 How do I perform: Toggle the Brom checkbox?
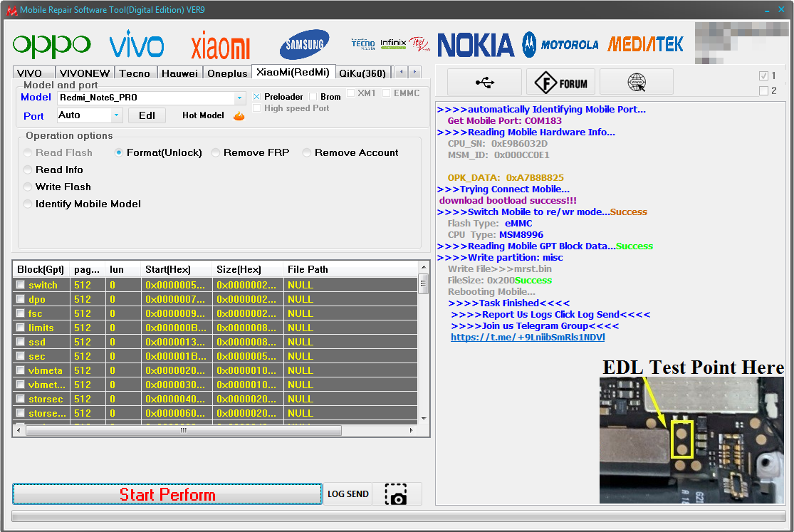coord(313,96)
